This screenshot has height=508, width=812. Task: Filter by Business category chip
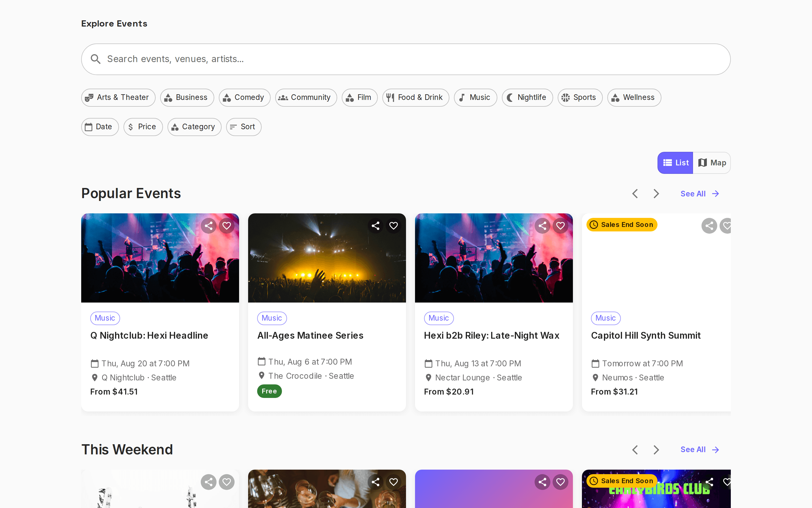187,97
